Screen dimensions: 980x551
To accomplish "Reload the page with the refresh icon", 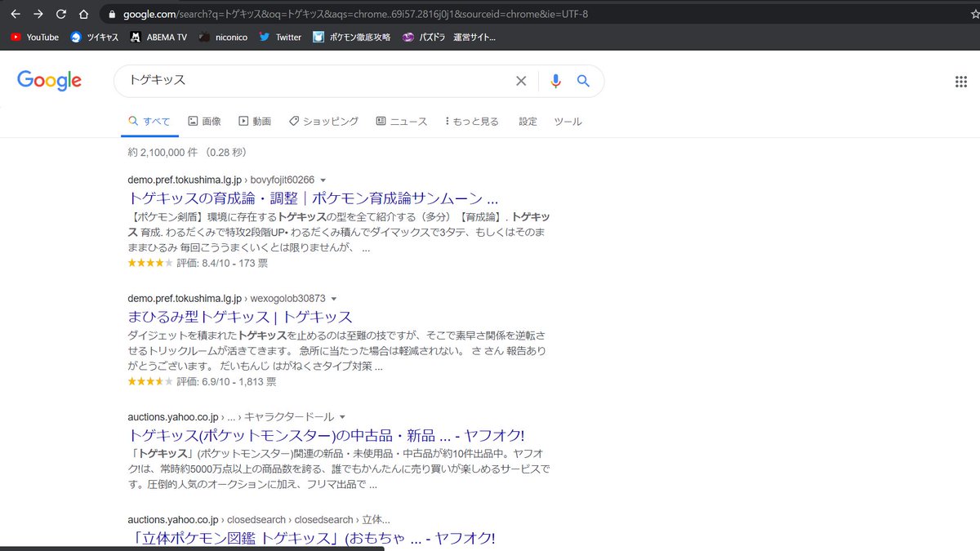I will click(61, 14).
